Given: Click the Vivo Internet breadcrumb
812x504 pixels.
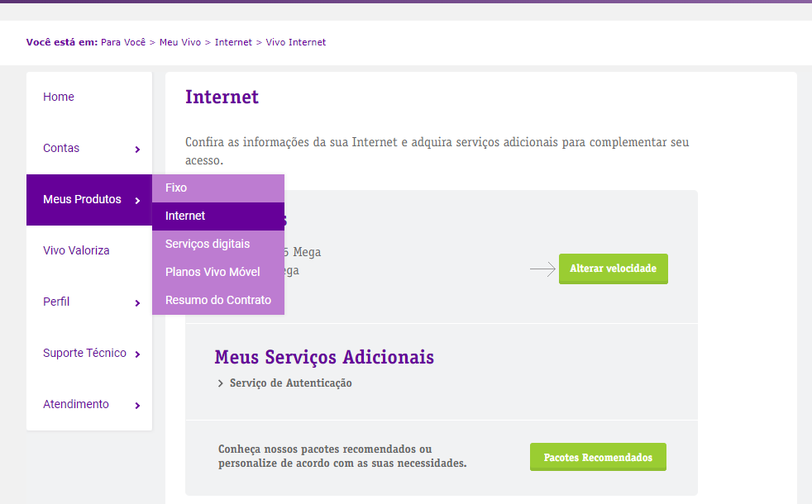Looking at the screenshot, I should [296, 41].
